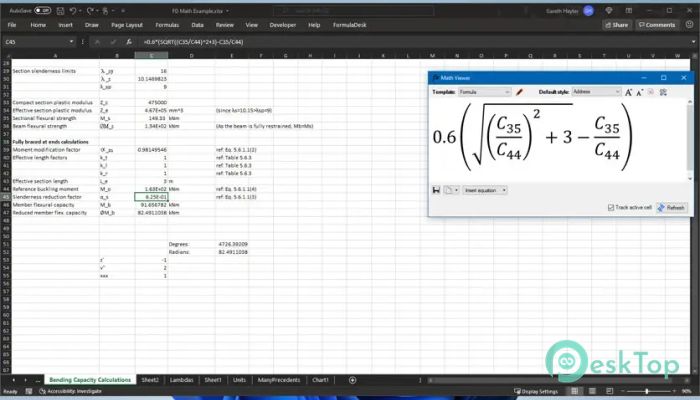Open the ManyPrecedents sheet tab

[x=279, y=380]
